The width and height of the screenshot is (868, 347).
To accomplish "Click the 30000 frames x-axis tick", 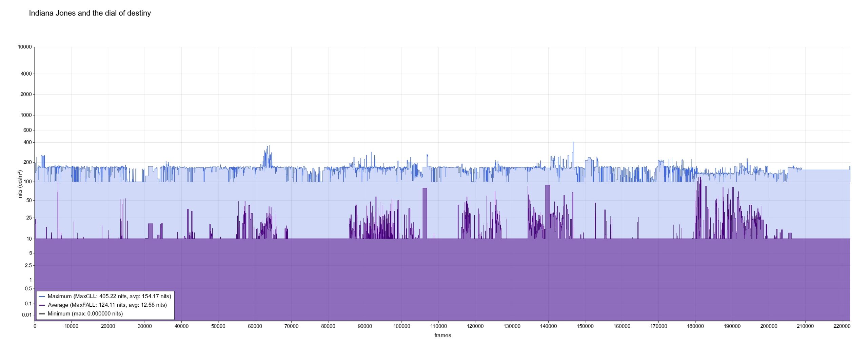I will [145, 326].
